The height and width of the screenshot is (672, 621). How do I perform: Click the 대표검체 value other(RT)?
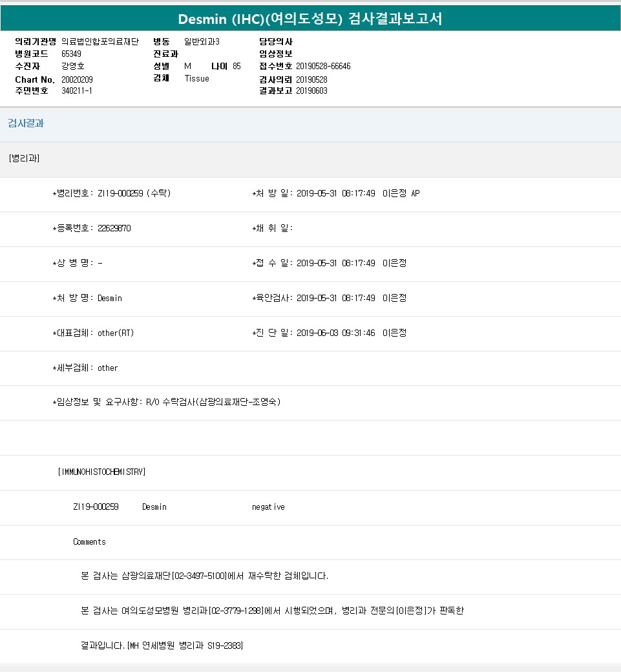[x=116, y=333]
